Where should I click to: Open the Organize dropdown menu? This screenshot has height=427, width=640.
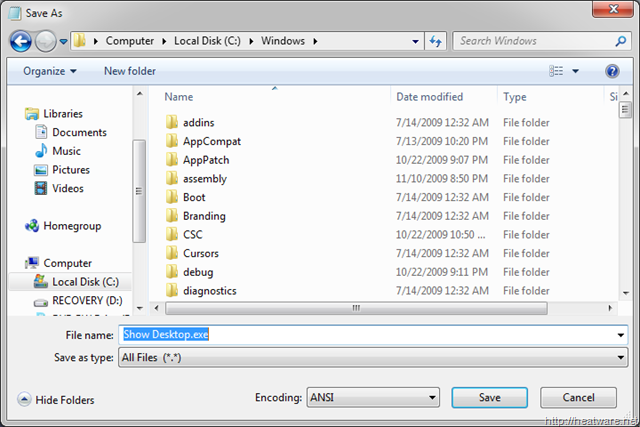(x=49, y=71)
